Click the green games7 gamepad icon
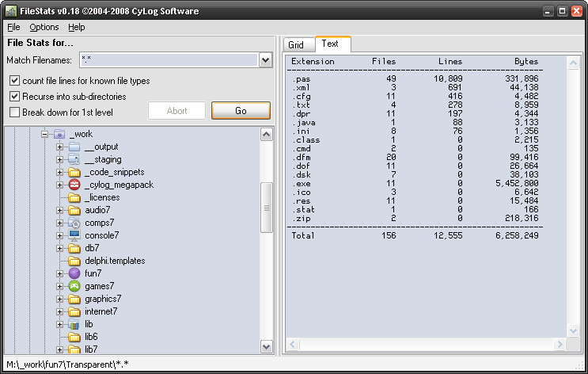The width and height of the screenshot is (588, 374). (x=74, y=286)
